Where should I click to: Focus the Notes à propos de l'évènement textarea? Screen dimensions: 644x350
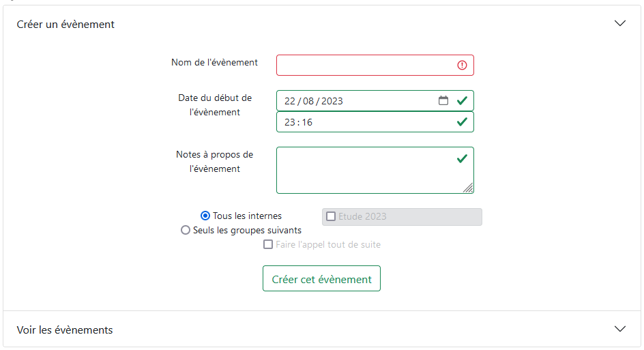375,170
